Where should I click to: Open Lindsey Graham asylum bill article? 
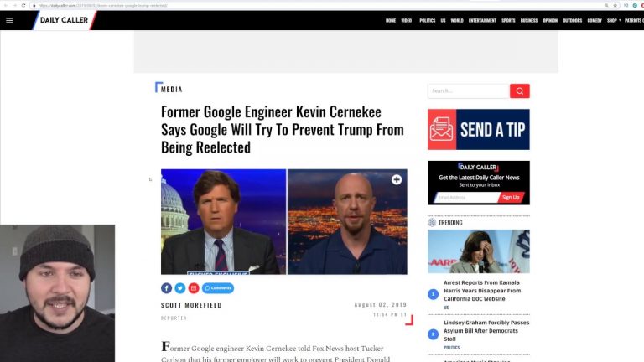(x=486, y=331)
